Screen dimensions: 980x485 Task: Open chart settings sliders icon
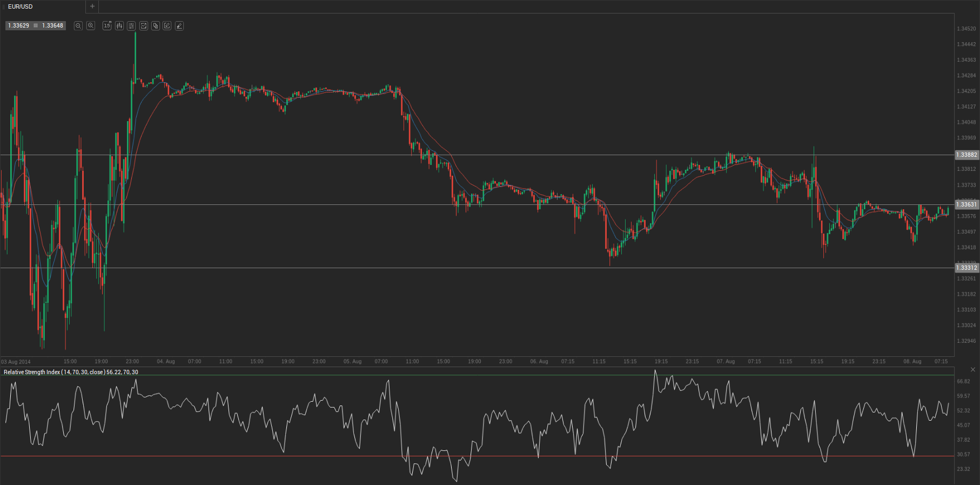point(131,26)
